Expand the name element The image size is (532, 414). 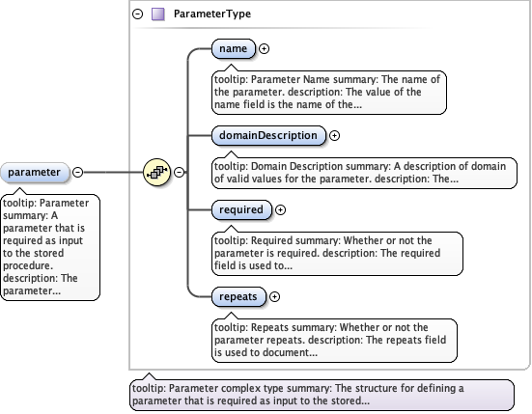point(264,49)
